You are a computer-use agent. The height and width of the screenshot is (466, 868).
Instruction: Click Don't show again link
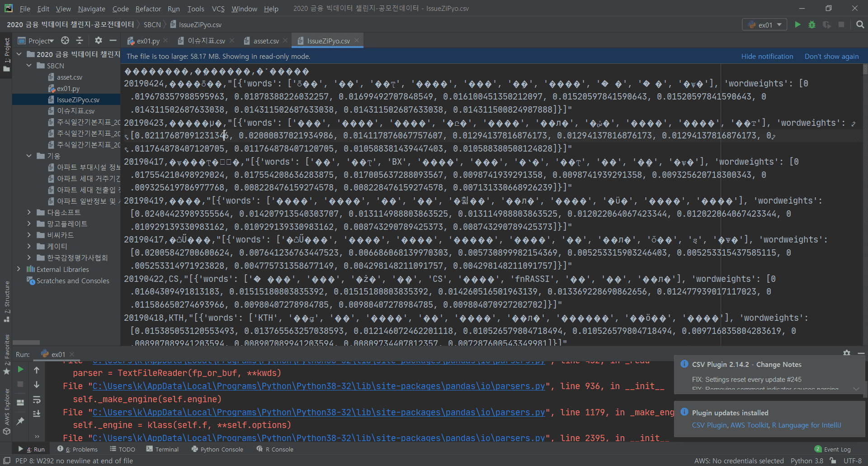pos(831,57)
